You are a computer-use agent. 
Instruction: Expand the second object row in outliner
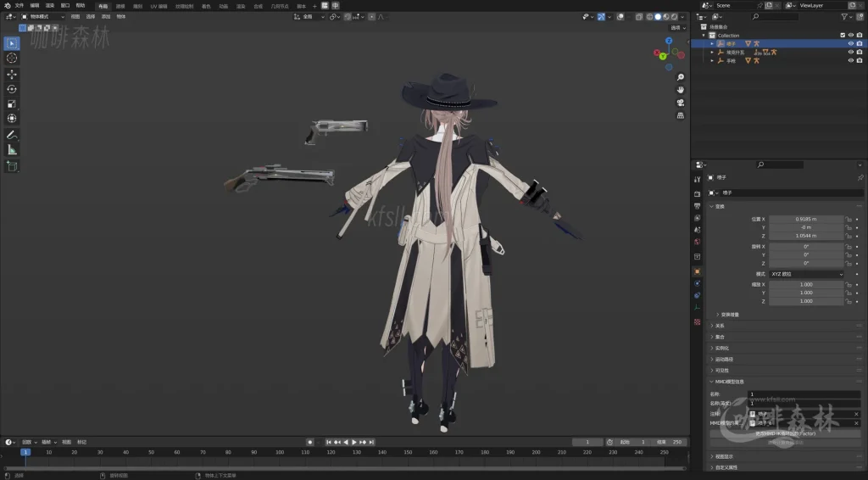point(712,52)
